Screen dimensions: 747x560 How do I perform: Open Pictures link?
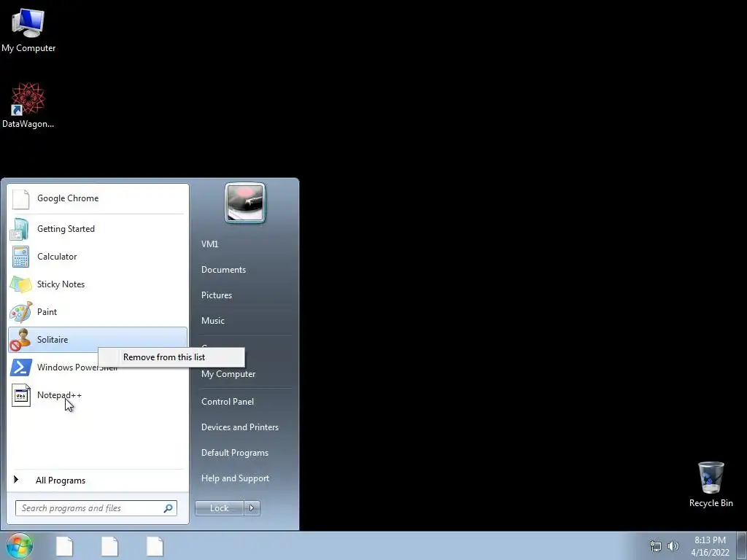217,295
